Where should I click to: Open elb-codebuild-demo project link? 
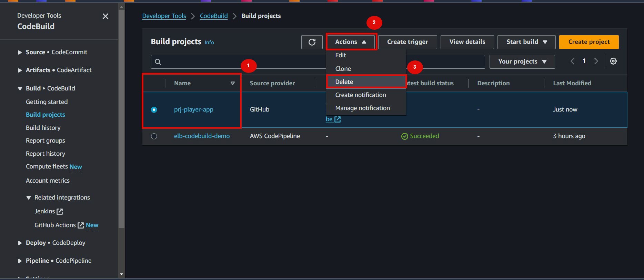pos(202,136)
